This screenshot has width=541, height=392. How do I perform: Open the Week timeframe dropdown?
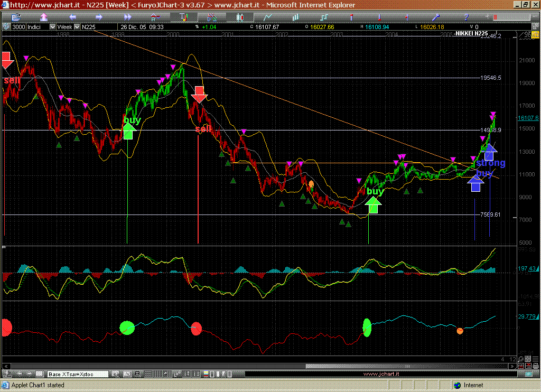pyautogui.click(x=77, y=26)
